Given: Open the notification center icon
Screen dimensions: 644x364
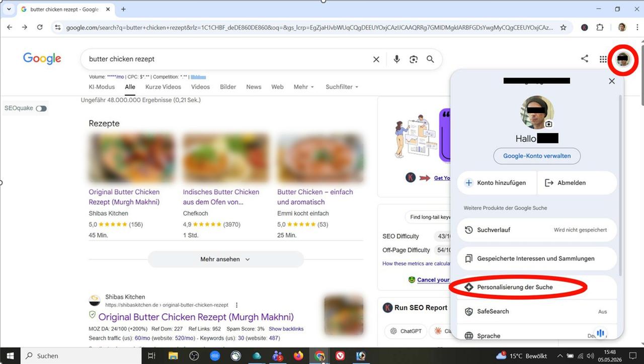Looking at the screenshot, I should 633,356.
